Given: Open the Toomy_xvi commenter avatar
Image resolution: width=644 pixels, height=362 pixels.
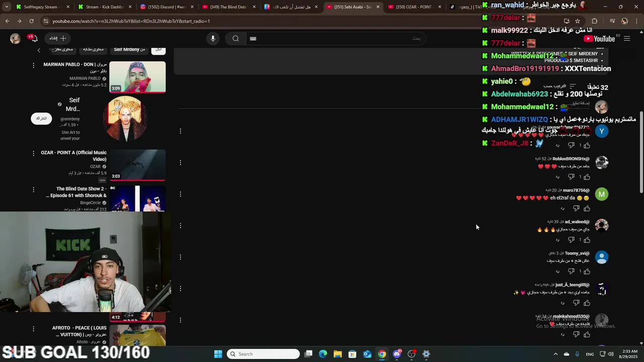Looking at the screenshot, I should 602,257.
